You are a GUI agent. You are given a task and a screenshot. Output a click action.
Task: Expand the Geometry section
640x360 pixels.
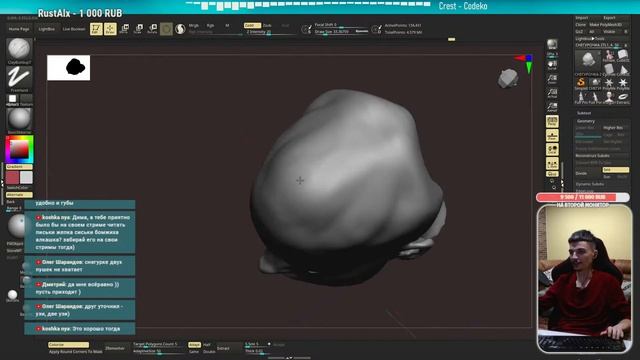click(586, 121)
